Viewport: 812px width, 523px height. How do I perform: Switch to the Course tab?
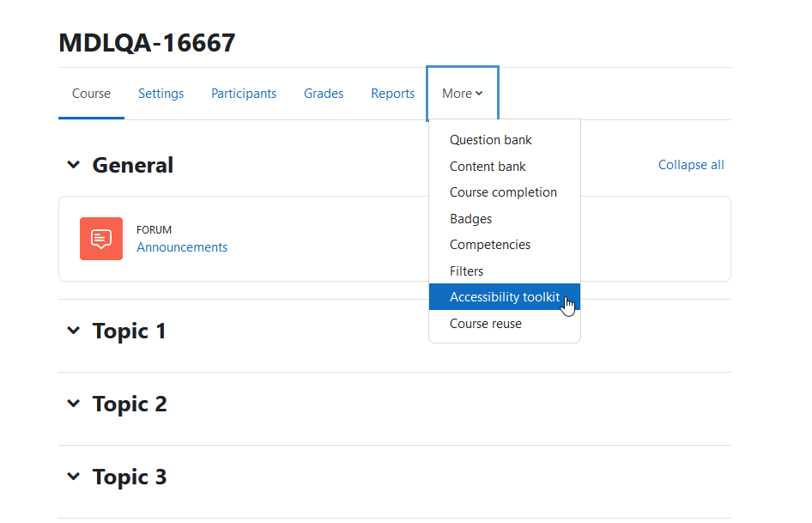[x=91, y=94]
